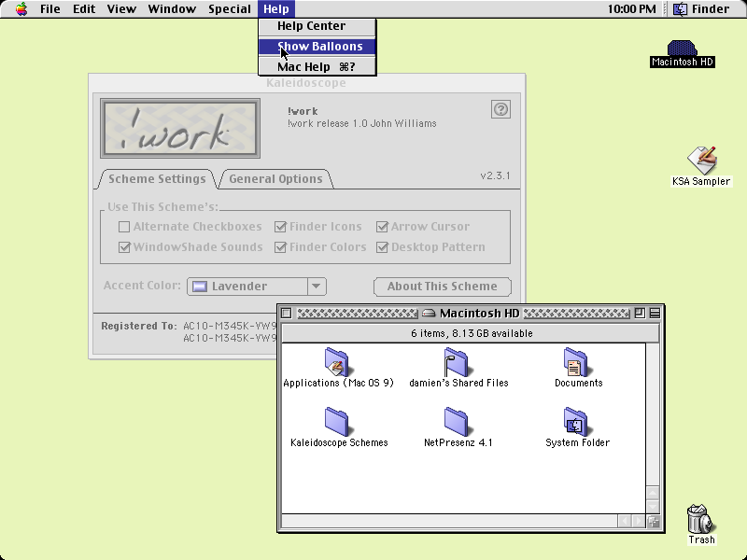Click the About This Scheme button

click(442, 287)
